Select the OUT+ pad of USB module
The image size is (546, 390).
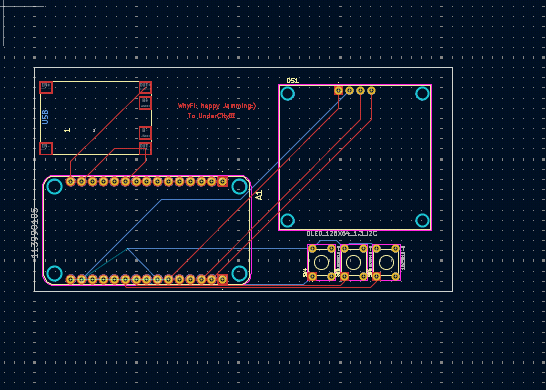[x=145, y=87]
